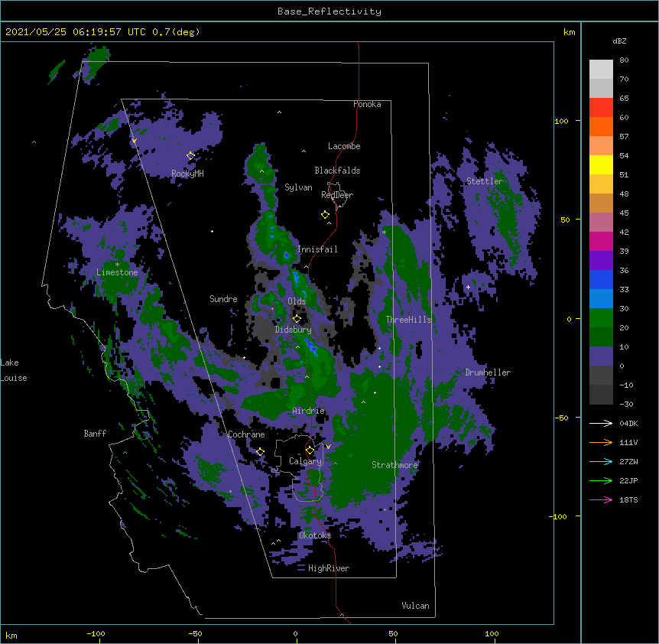Click the RockyMH label

point(187,174)
